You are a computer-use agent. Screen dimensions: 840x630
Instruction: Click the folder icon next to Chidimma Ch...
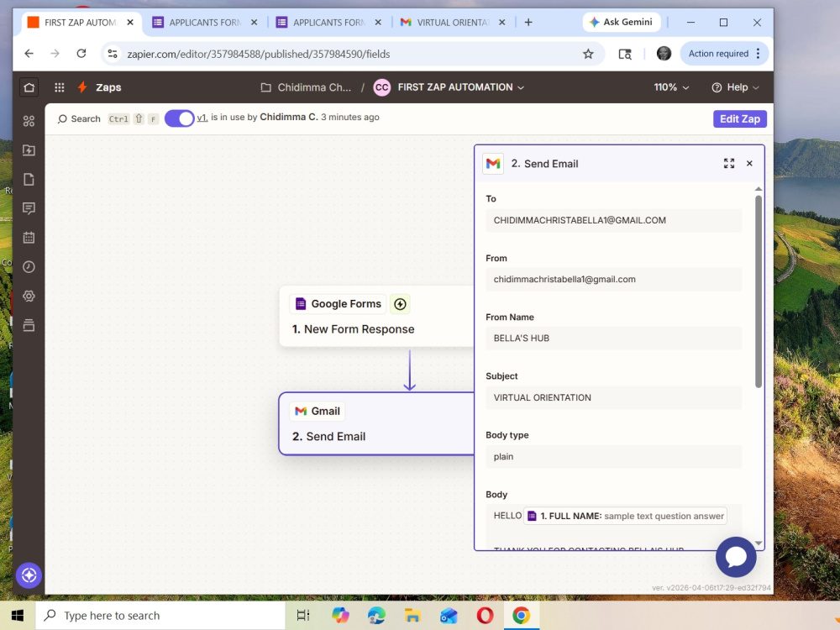(x=265, y=87)
